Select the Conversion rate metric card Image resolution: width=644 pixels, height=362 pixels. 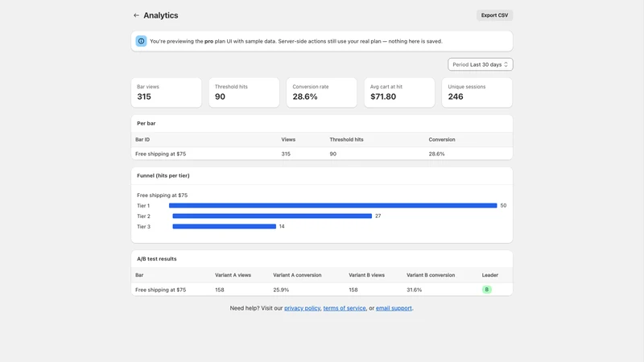[321, 93]
